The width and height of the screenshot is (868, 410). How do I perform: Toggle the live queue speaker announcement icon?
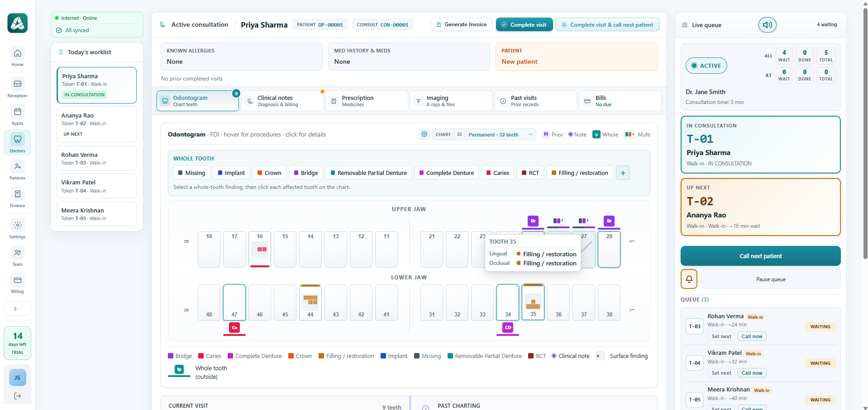pyautogui.click(x=768, y=25)
